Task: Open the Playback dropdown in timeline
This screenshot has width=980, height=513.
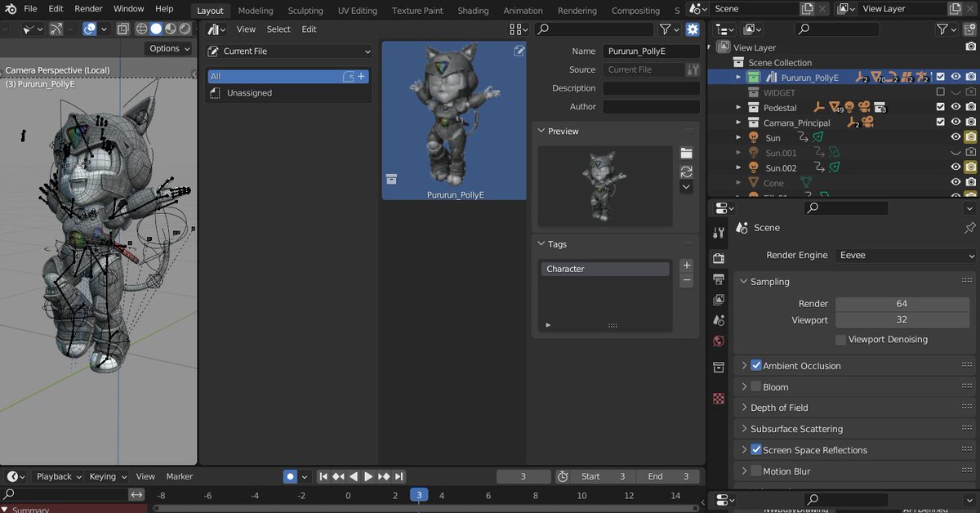Action: click(x=59, y=476)
